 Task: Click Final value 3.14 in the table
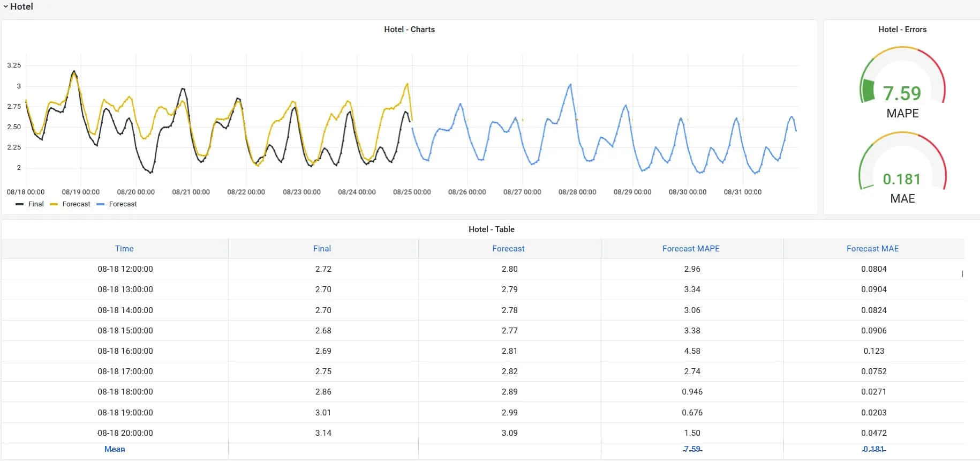[323, 433]
